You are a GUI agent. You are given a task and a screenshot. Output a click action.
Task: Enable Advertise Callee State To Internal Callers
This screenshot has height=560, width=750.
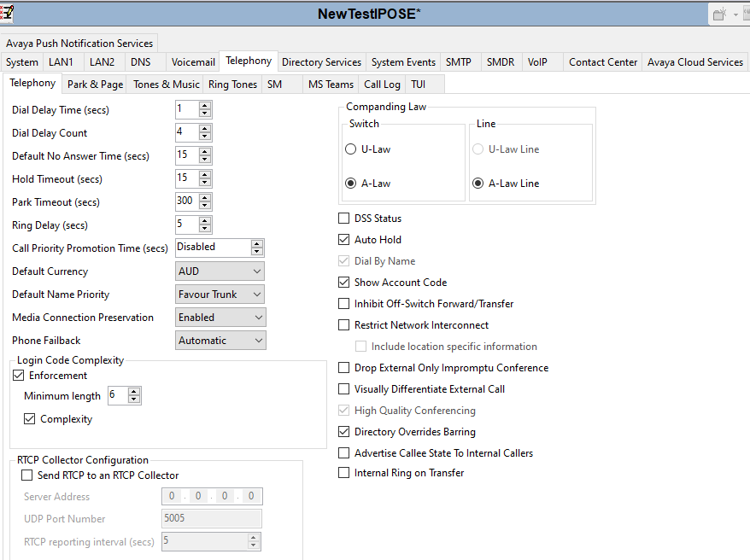pos(344,453)
